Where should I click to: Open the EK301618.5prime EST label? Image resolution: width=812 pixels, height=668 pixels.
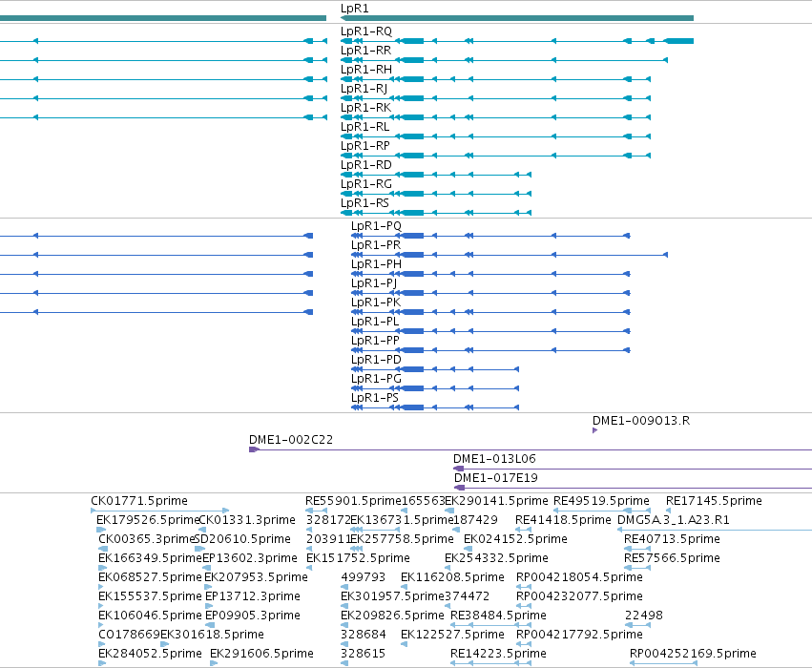(213, 635)
